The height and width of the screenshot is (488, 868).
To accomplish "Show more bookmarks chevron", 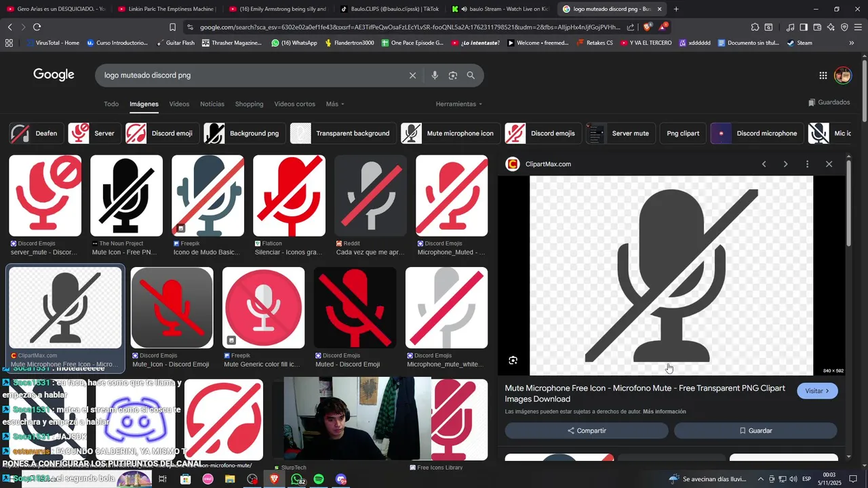I will (x=852, y=43).
